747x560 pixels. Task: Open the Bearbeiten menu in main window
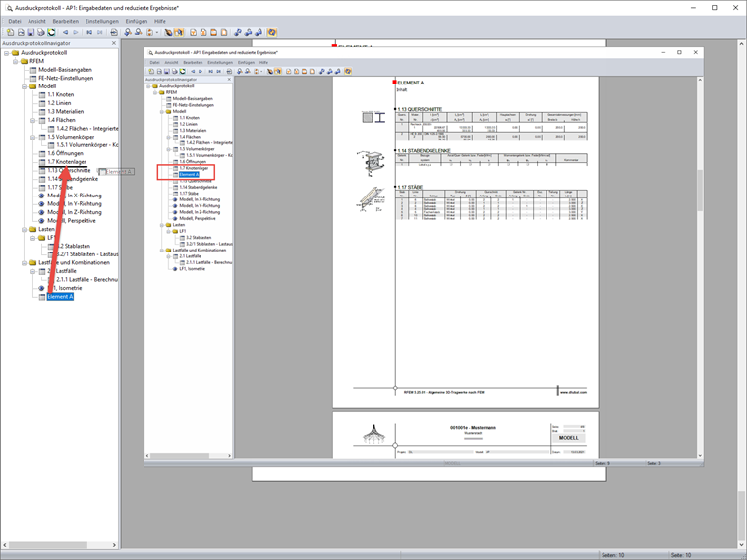(x=65, y=21)
